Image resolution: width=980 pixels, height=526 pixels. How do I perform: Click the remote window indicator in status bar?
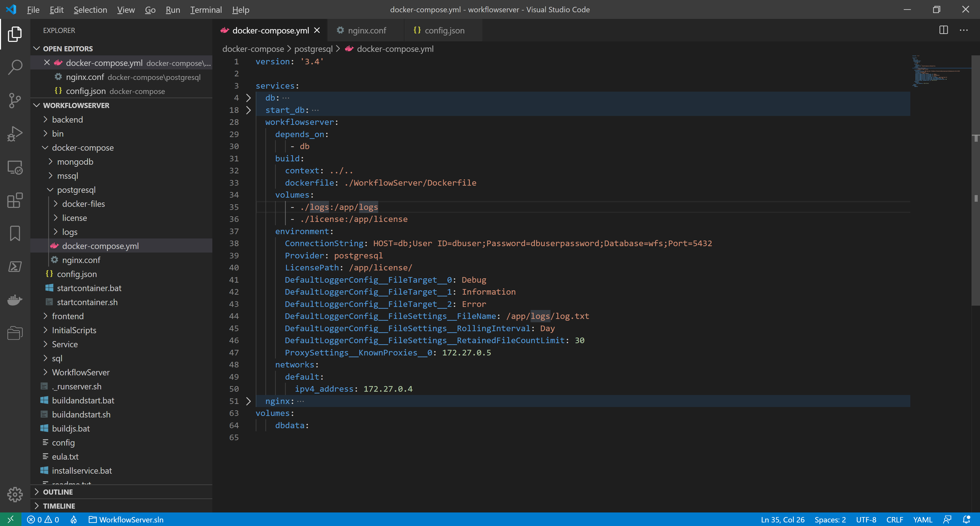(10, 520)
